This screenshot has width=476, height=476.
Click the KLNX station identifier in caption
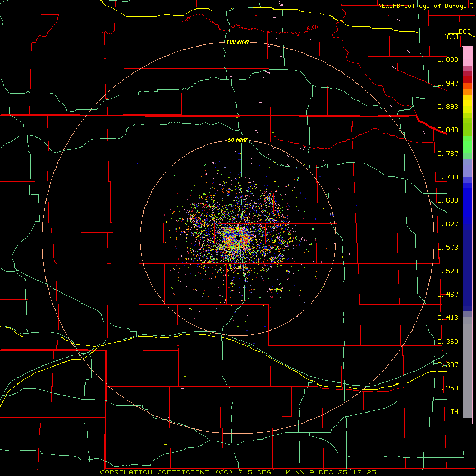[x=295, y=472]
